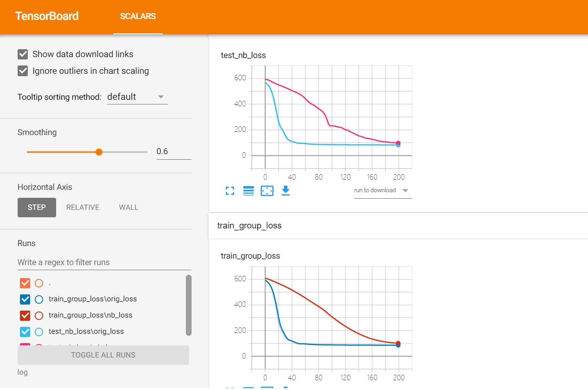Uncheck Ignore outliers in chart scaling
588x390 pixels.
click(x=23, y=71)
